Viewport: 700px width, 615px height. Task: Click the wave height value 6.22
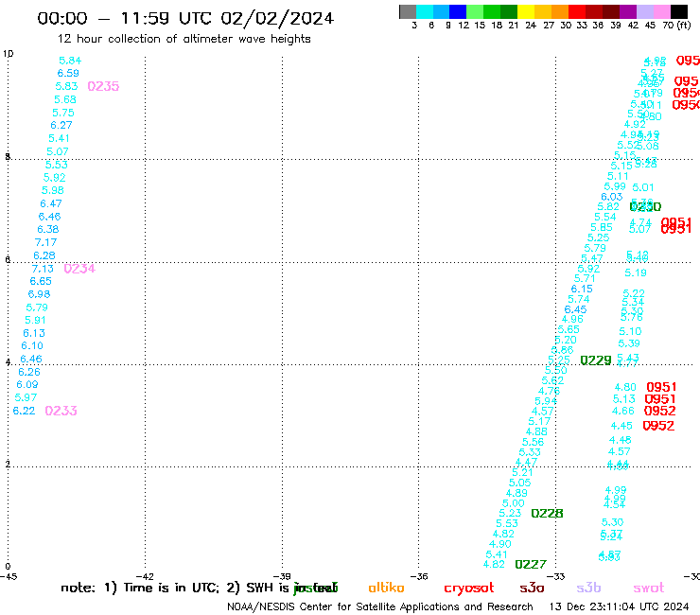coord(24,411)
